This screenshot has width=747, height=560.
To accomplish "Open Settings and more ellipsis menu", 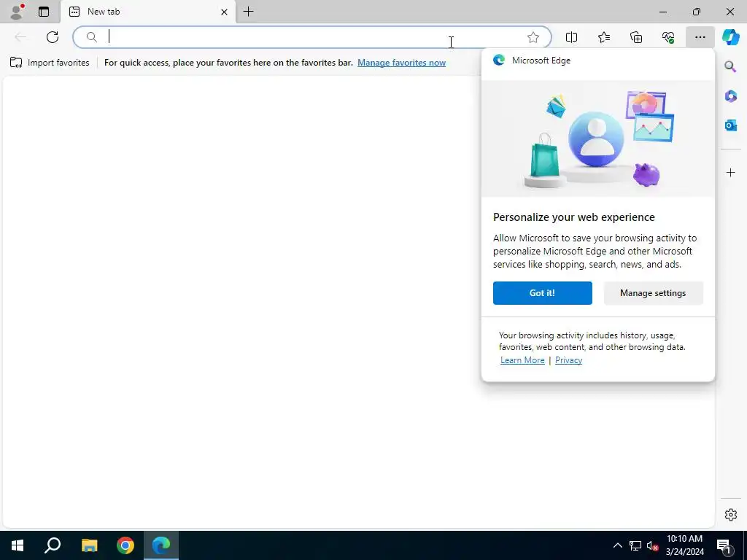I will pos(700,37).
